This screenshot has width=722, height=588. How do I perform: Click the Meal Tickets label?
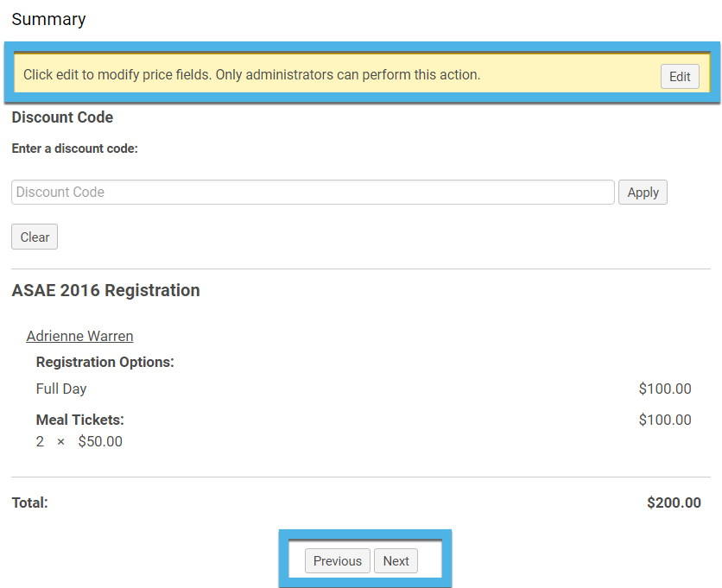click(80, 420)
